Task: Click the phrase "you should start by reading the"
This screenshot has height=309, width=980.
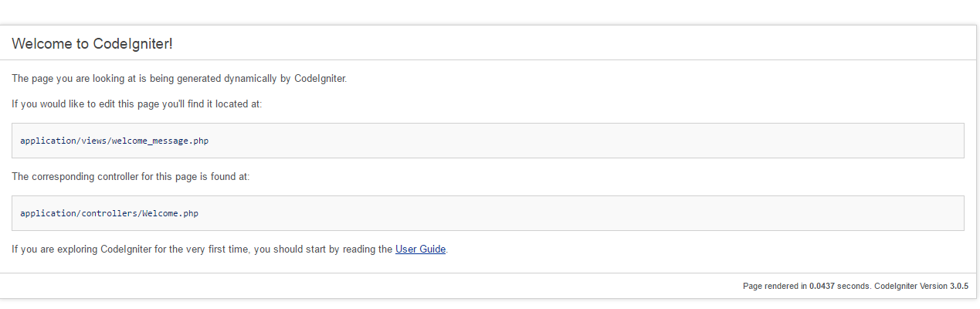Action: click(x=324, y=250)
